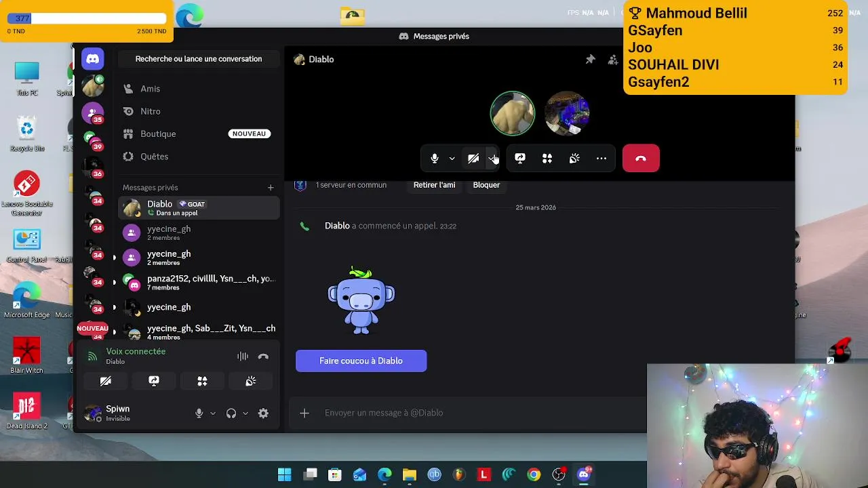Toggle noise suppression waveform icon
Viewport: 868px width, 488px height.
tap(243, 357)
